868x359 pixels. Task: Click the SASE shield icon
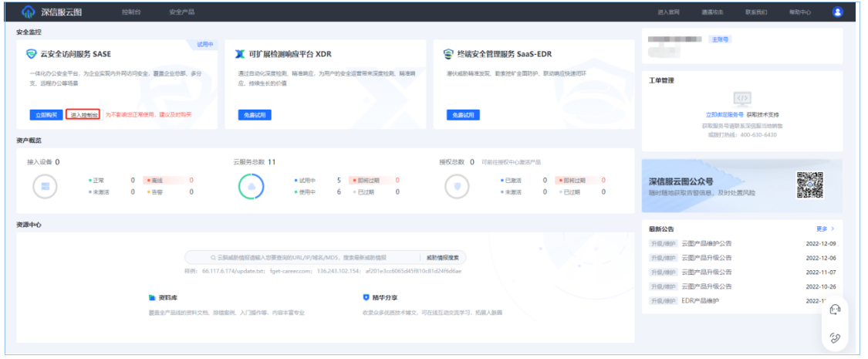click(32, 55)
